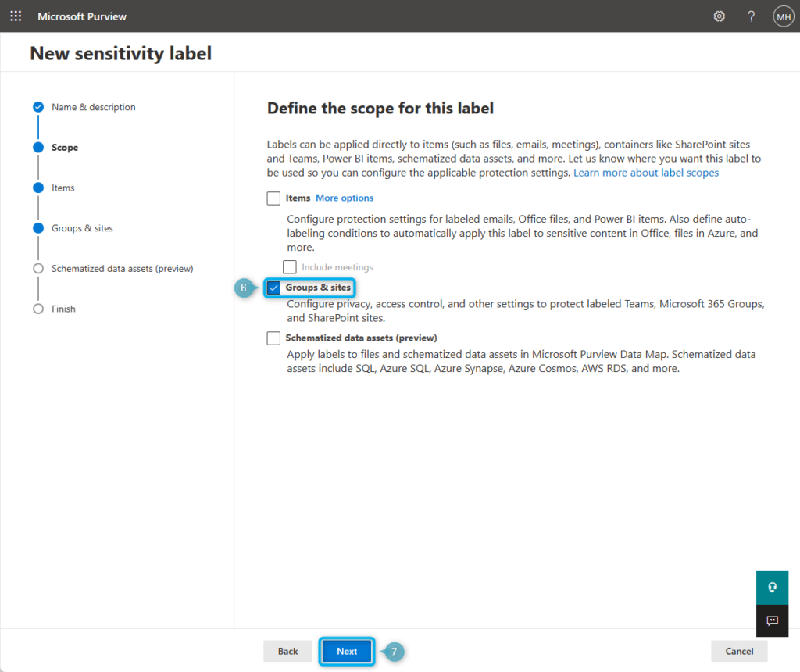Cancel the new sensitivity label wizard
This screenshot has width=800, height=672.
(x=738, y=651)
